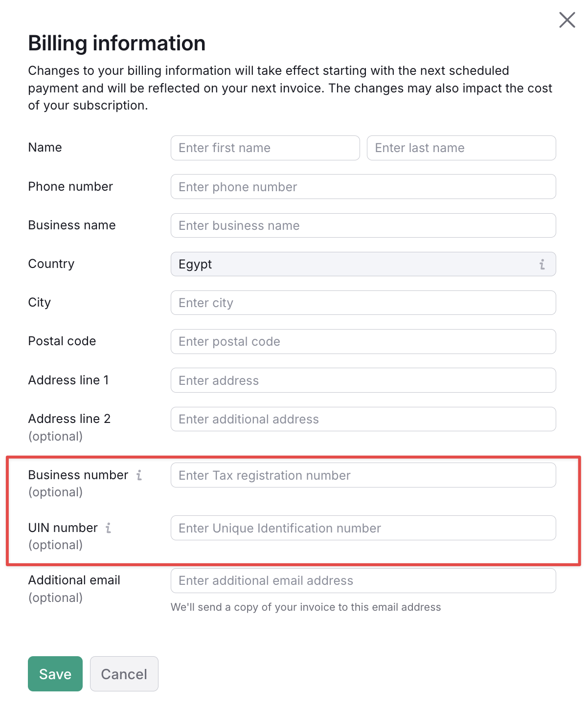
Task: Click the Business number (optional) label
Action: pyautogui.click(x=78, y=475)
